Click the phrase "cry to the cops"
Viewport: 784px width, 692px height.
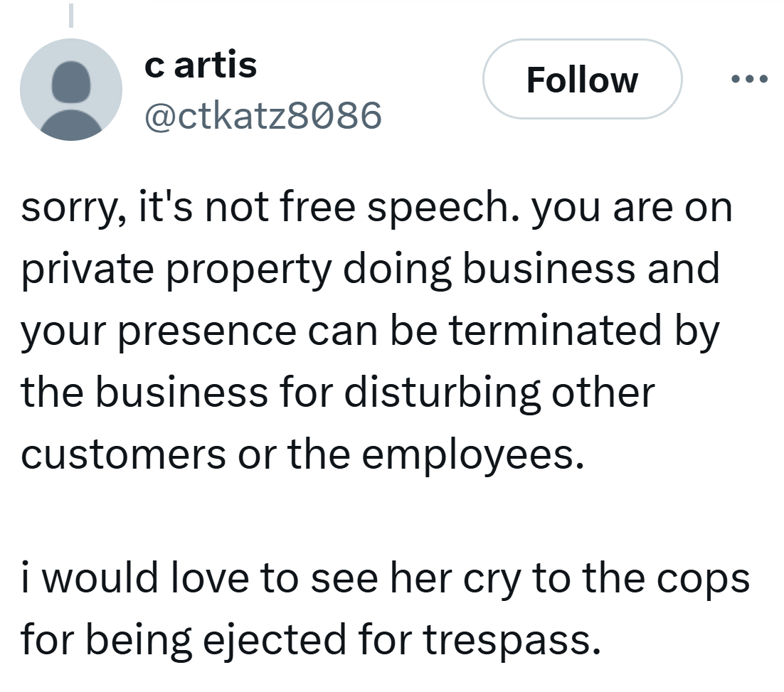click(598, 579)
